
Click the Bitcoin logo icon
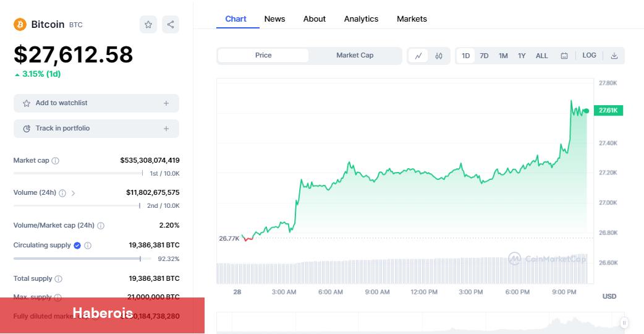point(20,25)
